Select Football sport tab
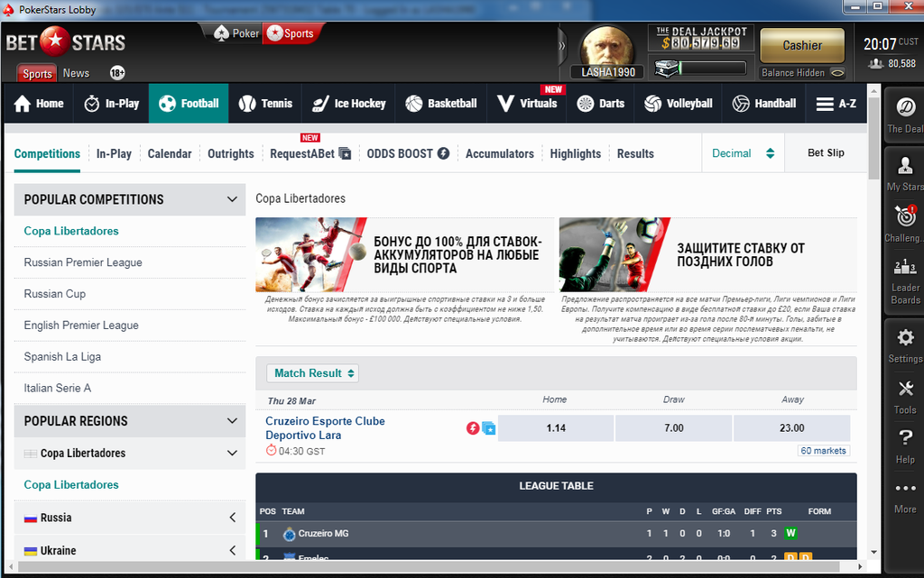Image resolution: width=924 pixels, height=578 pixels. (189, 104)
